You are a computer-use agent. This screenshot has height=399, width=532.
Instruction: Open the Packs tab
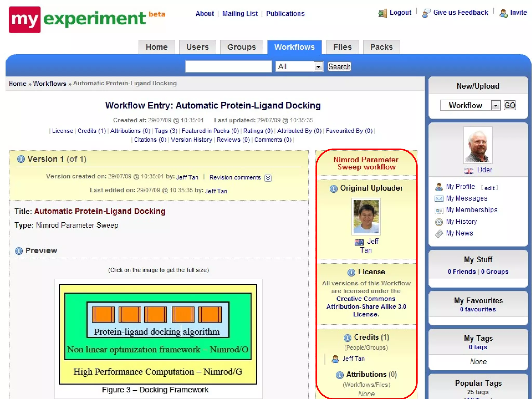pyautogui.click(x=381, y=47)
